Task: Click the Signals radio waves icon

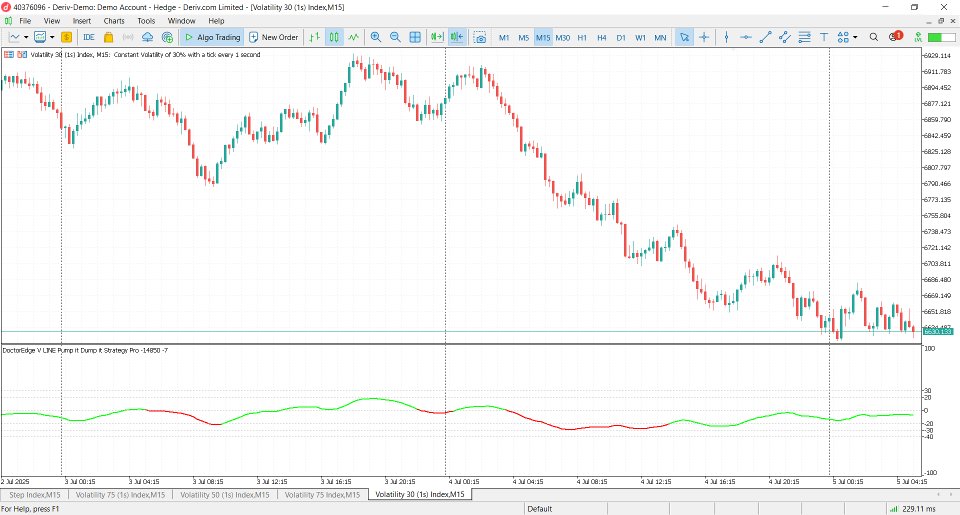Action: pyautogui.click(x=128, y=37)
